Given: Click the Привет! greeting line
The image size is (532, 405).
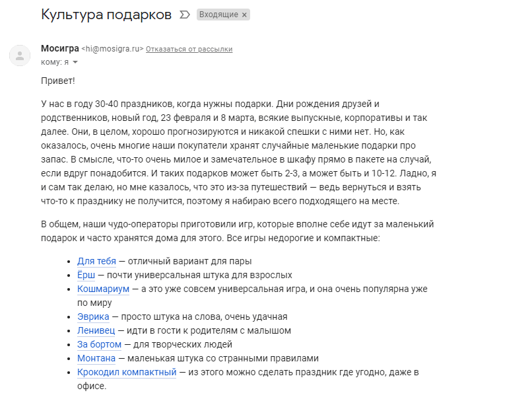Looking at the screenshot, I should (57, 81).
